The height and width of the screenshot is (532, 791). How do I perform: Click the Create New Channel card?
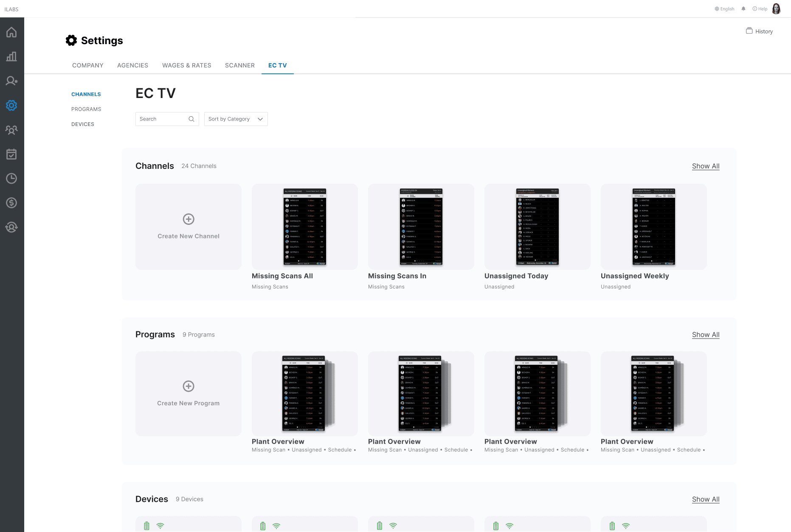pyautogui.click(x=189, y=227)
